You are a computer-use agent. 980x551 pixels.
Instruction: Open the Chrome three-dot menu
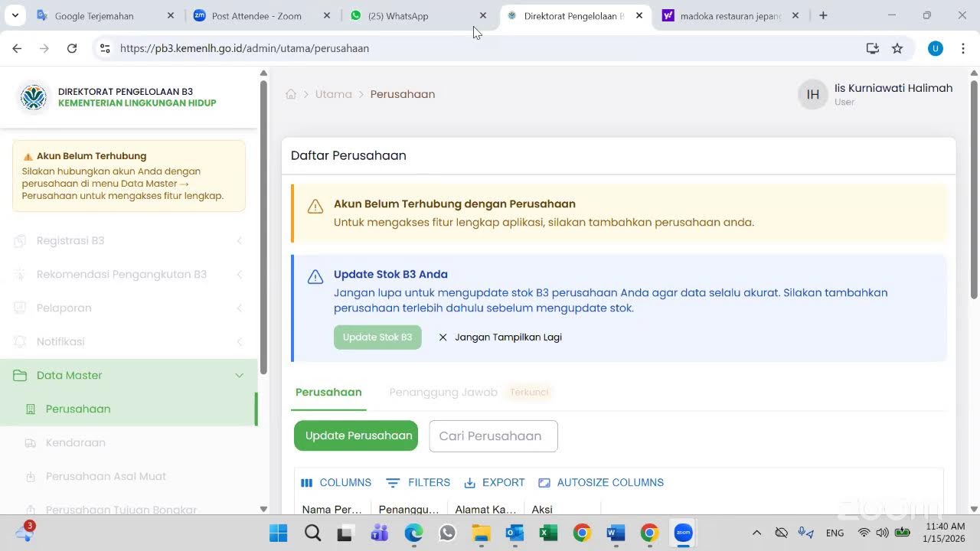(x=963, y=48)
